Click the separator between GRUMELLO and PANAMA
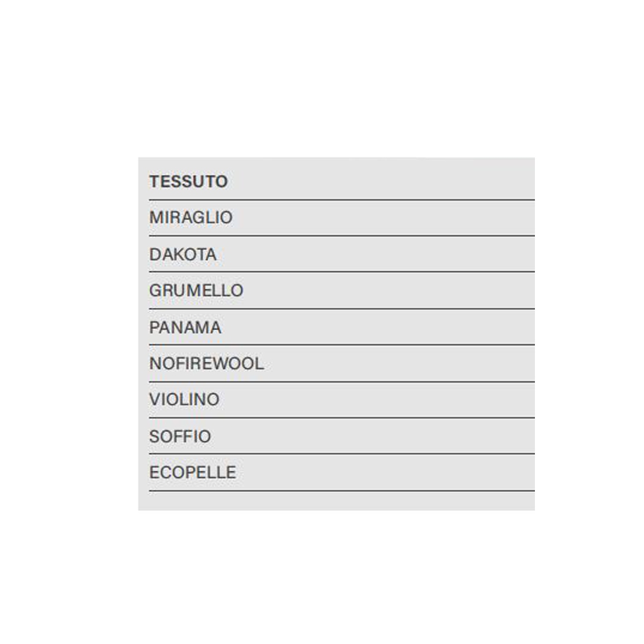 [x=342, y=309]
